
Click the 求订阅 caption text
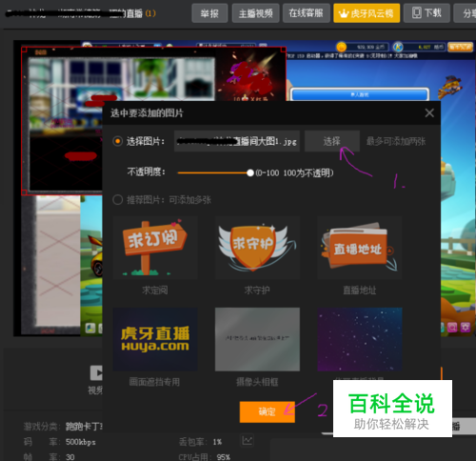click(155, 290)
